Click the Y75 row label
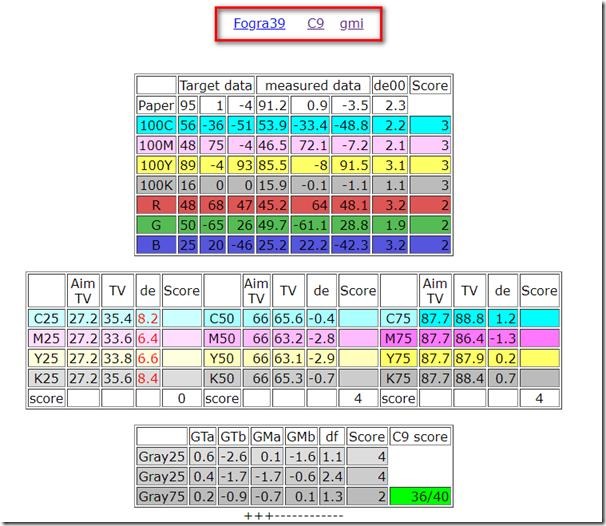 click(398, 358)
